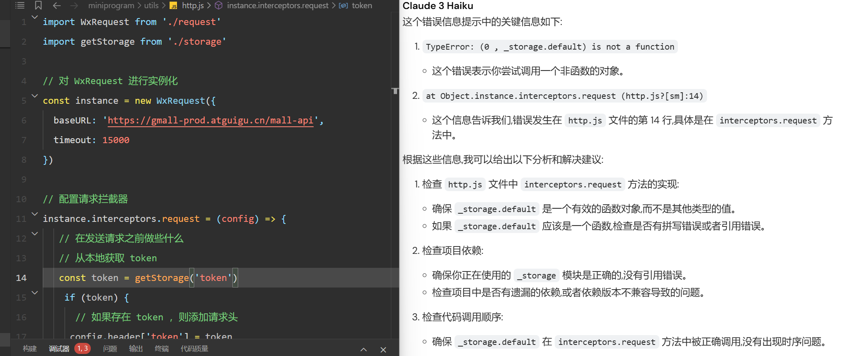Collapse the fold arrow at line 15

click(x=35, y=293)
